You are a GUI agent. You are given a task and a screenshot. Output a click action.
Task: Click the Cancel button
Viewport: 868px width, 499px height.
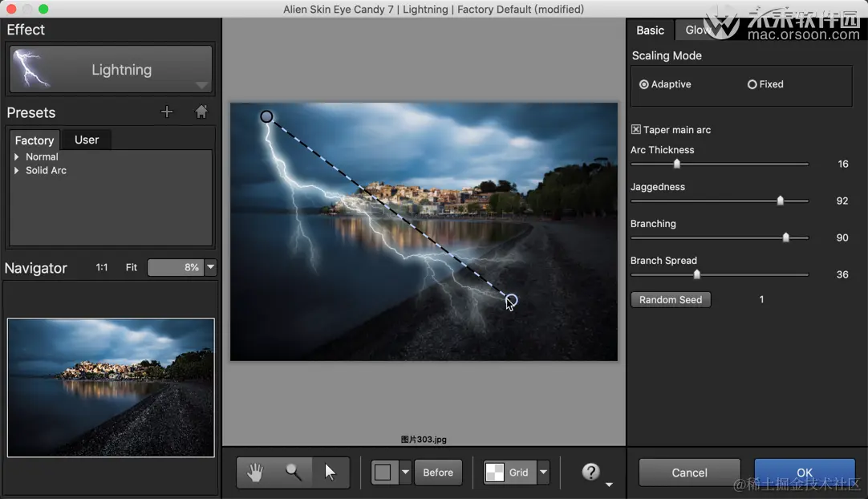point(689,473)
